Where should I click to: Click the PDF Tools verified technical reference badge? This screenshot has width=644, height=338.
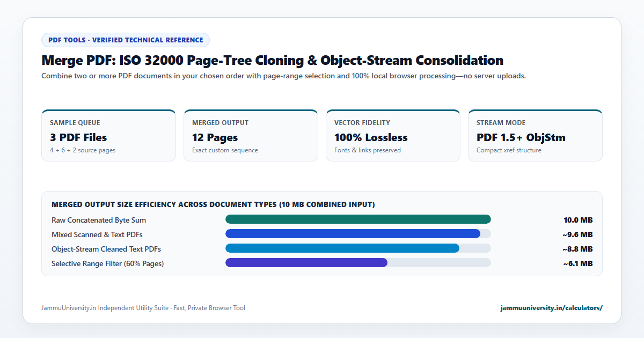tap(126, 40)
